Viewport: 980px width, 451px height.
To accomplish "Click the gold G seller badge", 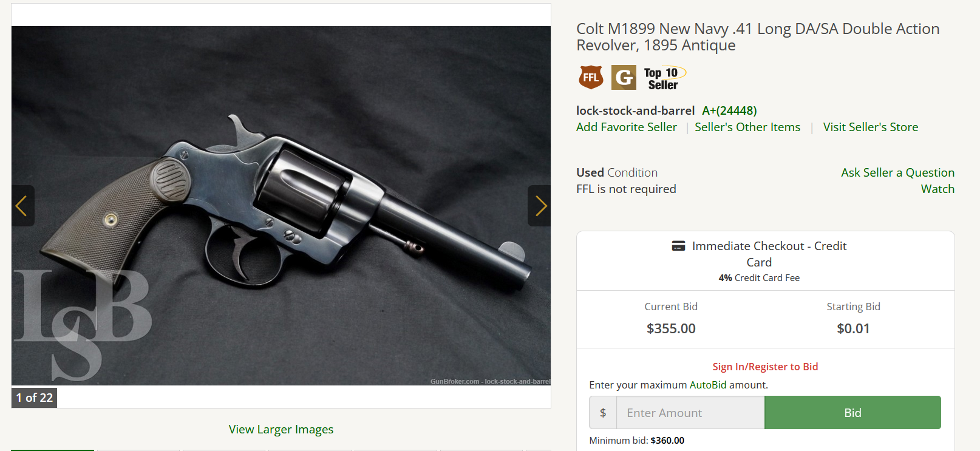I will [x=624, y=78].
